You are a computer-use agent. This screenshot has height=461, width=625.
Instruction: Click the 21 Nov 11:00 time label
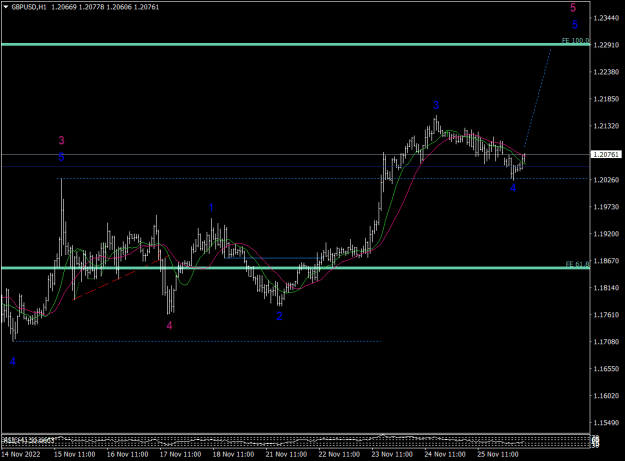[x=286, y=454]
